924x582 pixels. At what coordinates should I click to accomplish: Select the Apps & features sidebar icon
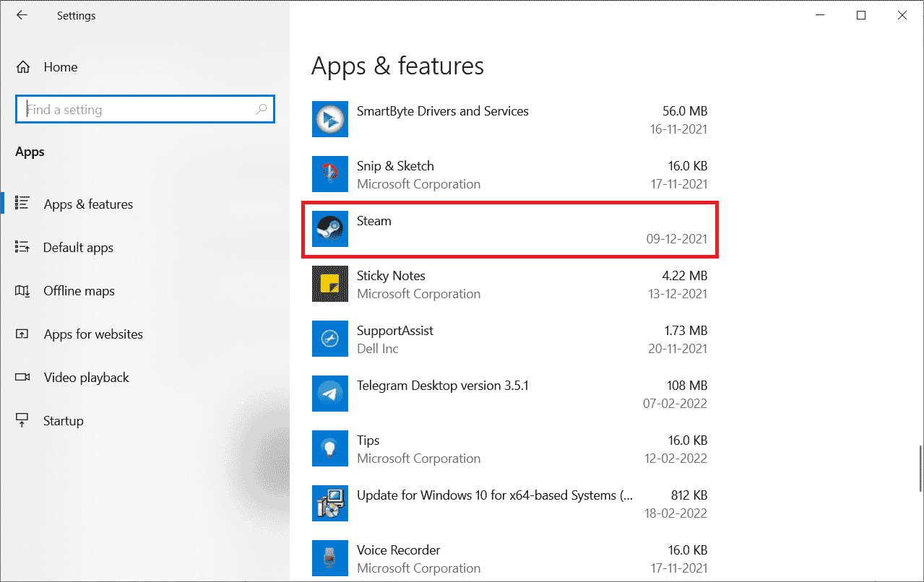[x=22, y=204]
